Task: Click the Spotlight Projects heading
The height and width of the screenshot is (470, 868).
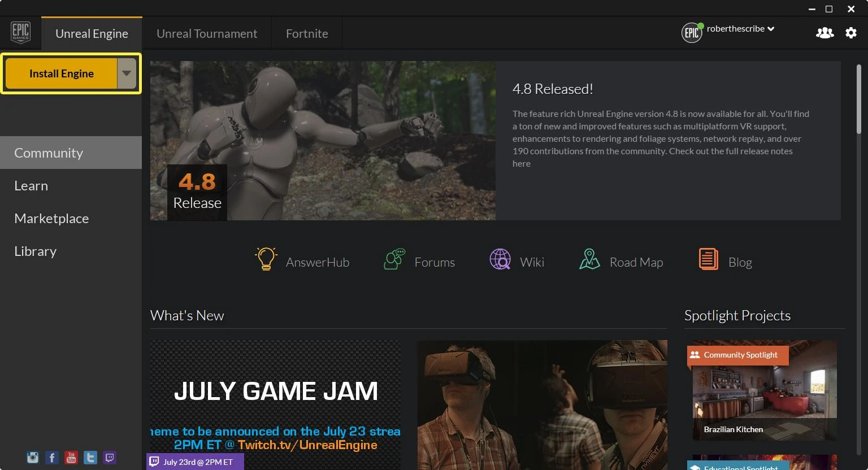Action: [737, 315]
